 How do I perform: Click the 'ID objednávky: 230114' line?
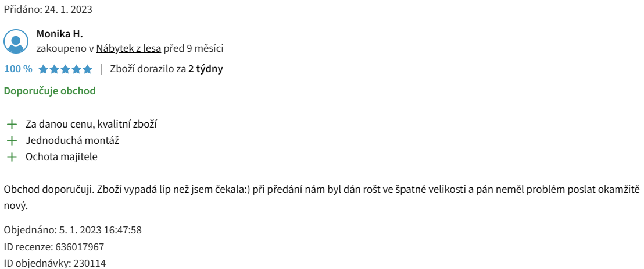(55, 263)
